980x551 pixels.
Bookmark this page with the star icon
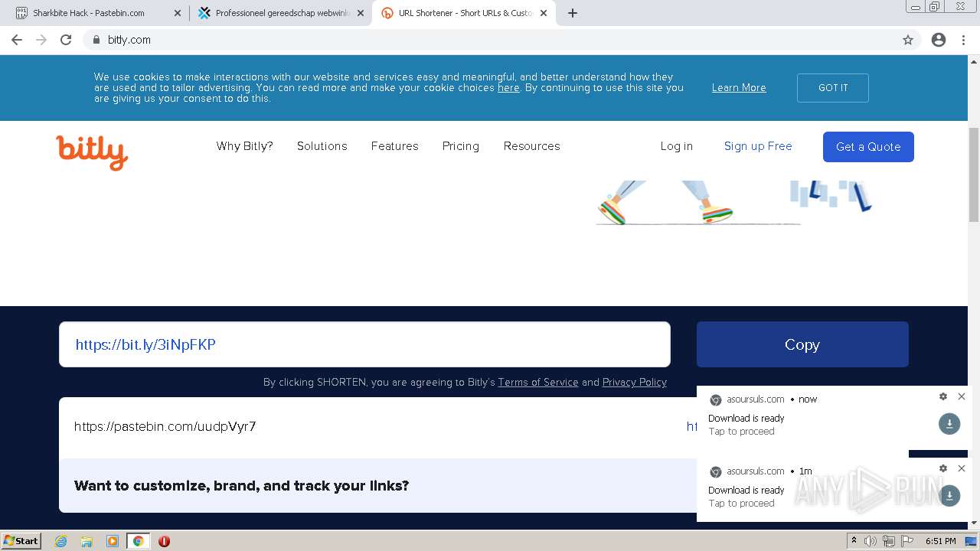pos(908,40)
